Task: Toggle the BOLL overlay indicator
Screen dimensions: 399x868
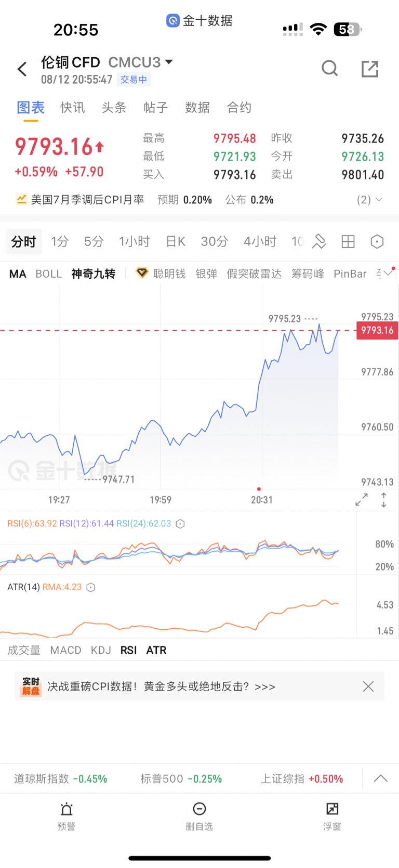Action: [49, 274]
